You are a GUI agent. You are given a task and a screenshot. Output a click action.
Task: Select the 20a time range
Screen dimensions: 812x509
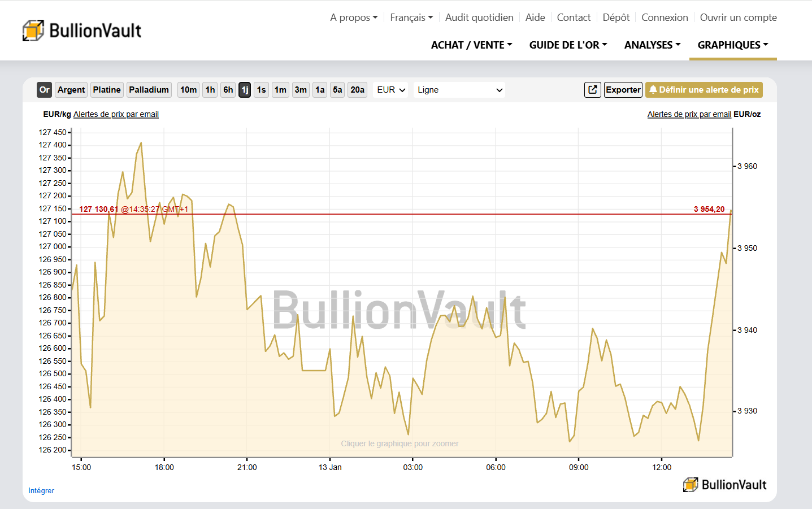pos(357,90)
